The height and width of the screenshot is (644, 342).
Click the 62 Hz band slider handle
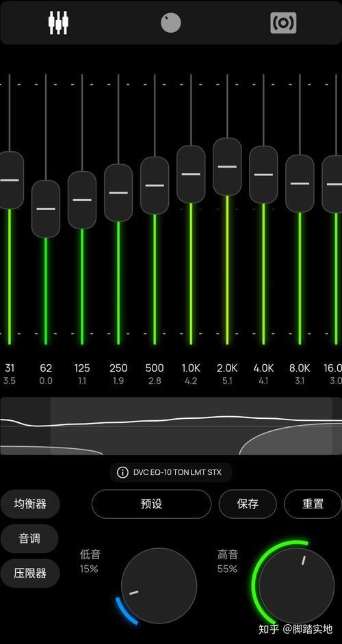[x=46, y=209]
